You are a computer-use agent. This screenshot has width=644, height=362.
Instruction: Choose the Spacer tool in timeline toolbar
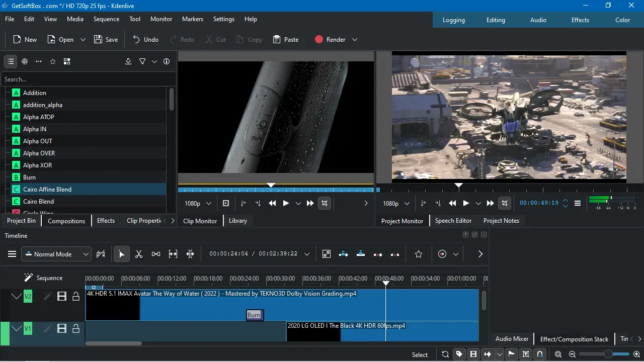point(156,254)
